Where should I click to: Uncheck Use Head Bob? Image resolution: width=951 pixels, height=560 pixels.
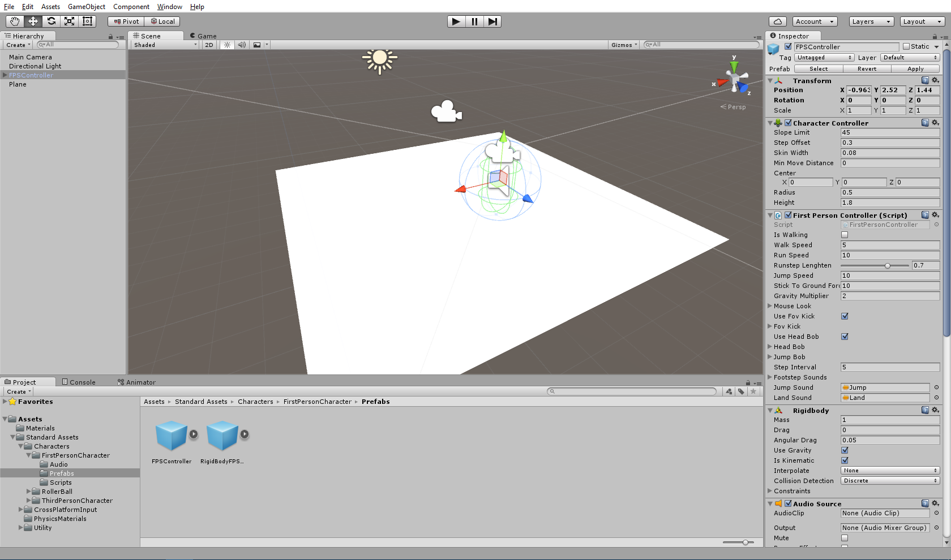(x=845, y=337)
